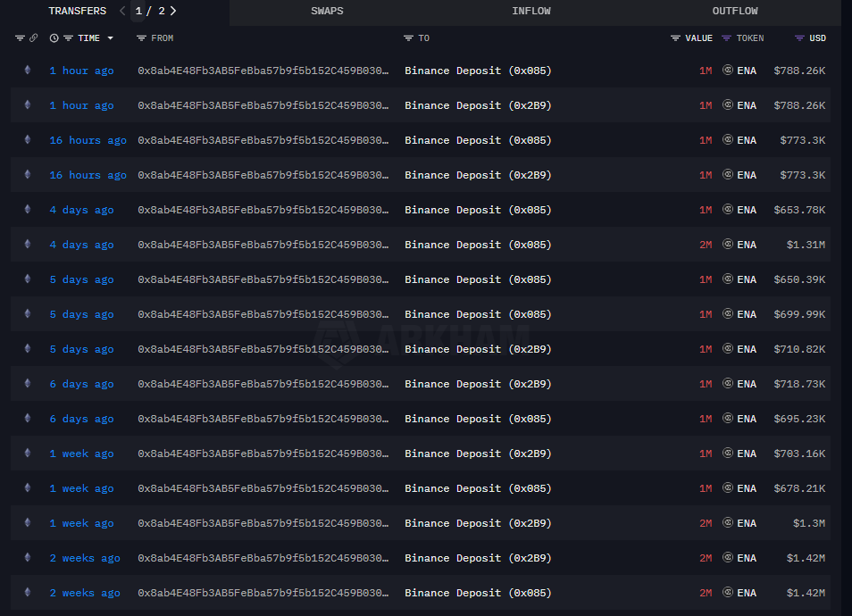This screenshot has height=616, width=852.
Task: Click the ENA token icon in the $703.16K row
Action: coord(728,453)
